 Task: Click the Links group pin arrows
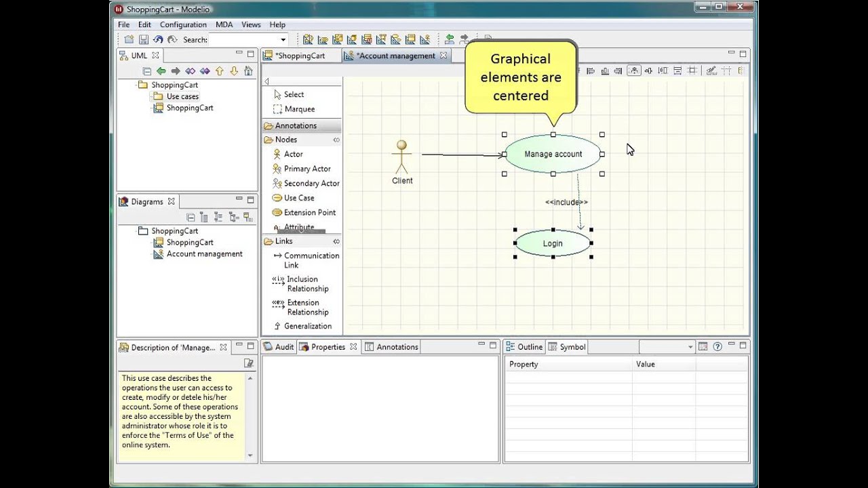tap(336, 241)
